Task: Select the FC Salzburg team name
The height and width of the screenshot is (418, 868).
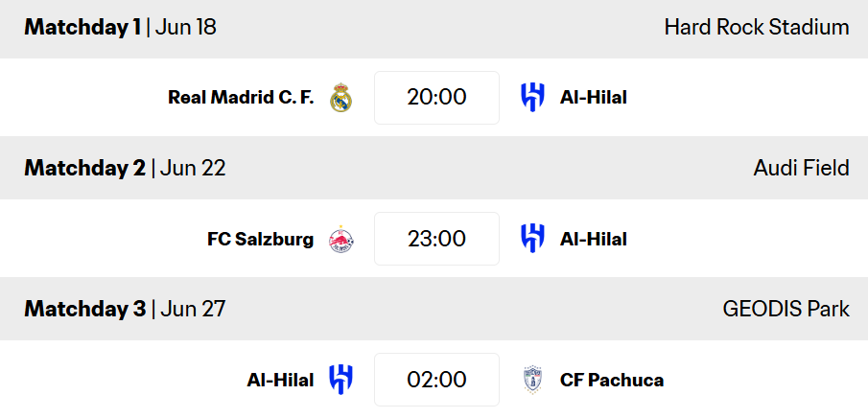Action: coord(260,239)
